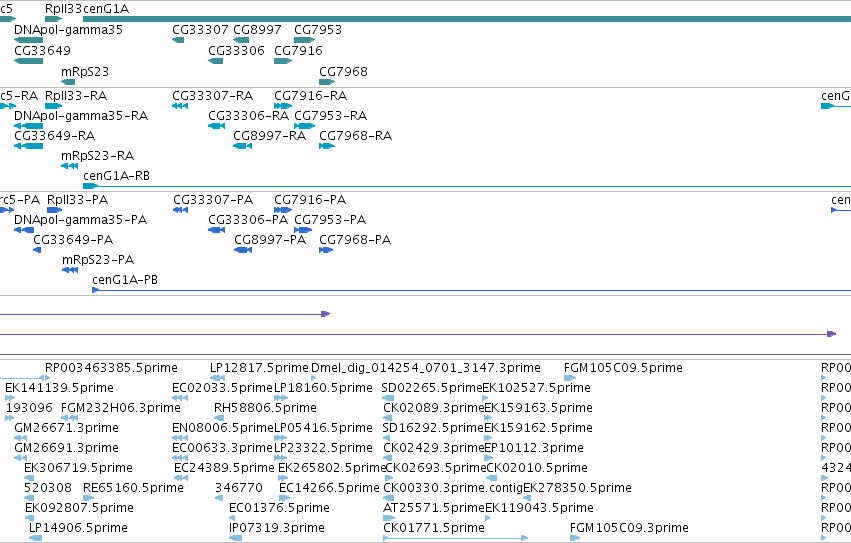Click EST EK141139.5prime
Screen dimensions: 851x543
(10, 398)
